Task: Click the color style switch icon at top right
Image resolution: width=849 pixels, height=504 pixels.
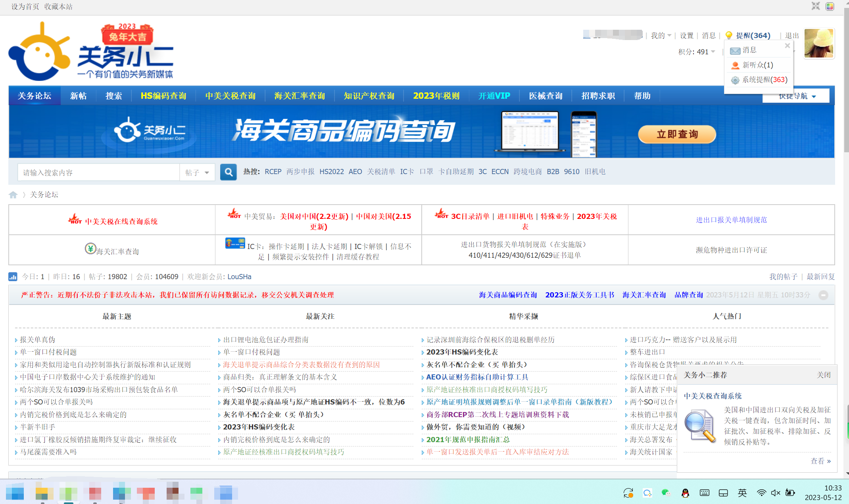Action: click(x=830, y=6)
